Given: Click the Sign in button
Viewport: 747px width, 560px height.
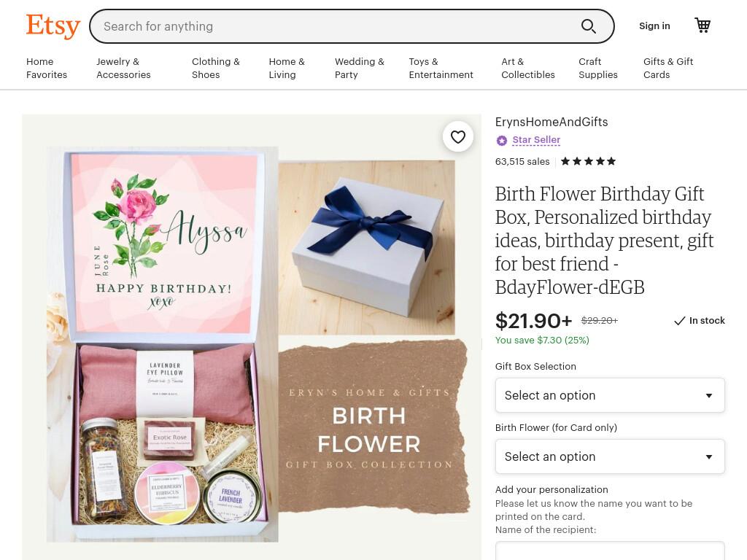Looking at the screenshot, I should 654,26.
